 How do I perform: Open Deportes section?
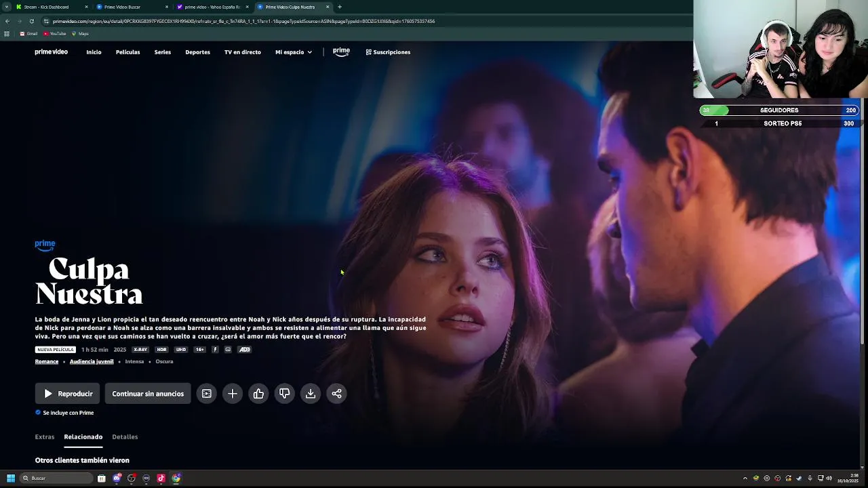[197, 52]
